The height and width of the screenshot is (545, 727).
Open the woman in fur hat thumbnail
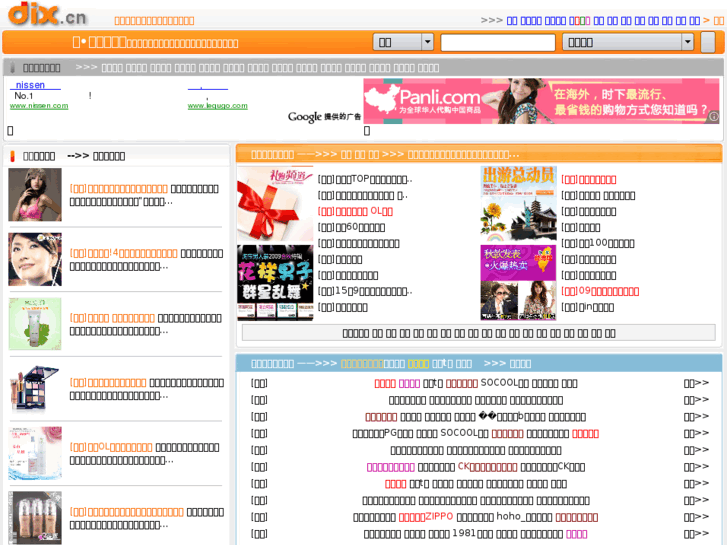(35, 194)
